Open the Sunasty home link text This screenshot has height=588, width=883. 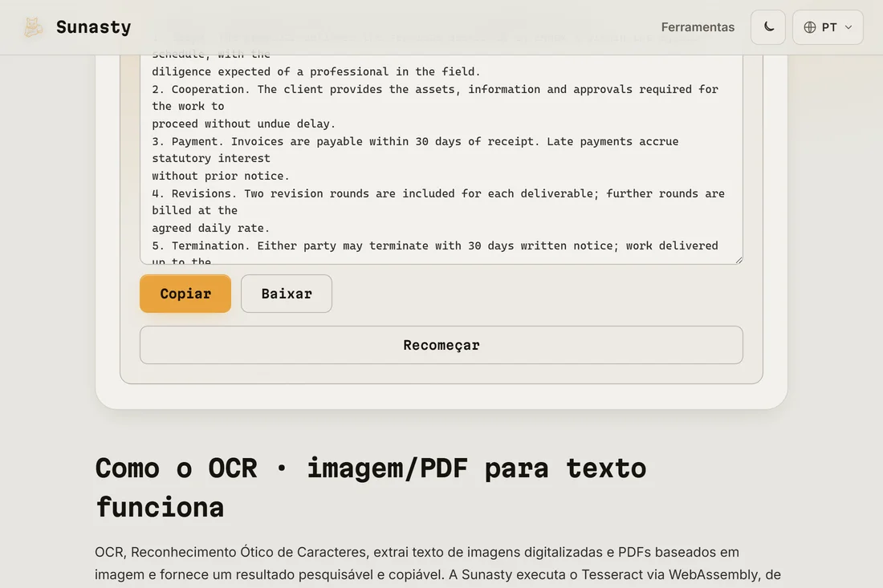(x=93, y=27)
